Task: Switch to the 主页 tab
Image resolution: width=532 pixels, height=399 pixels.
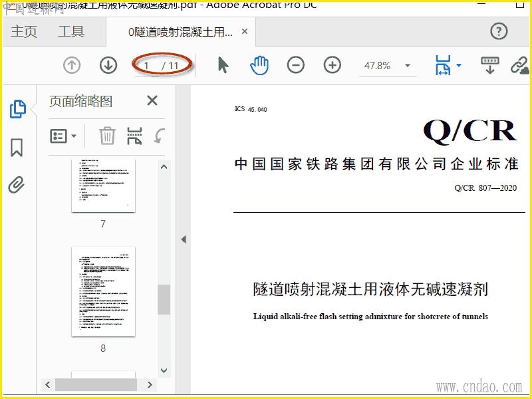Action: [24, 31]
